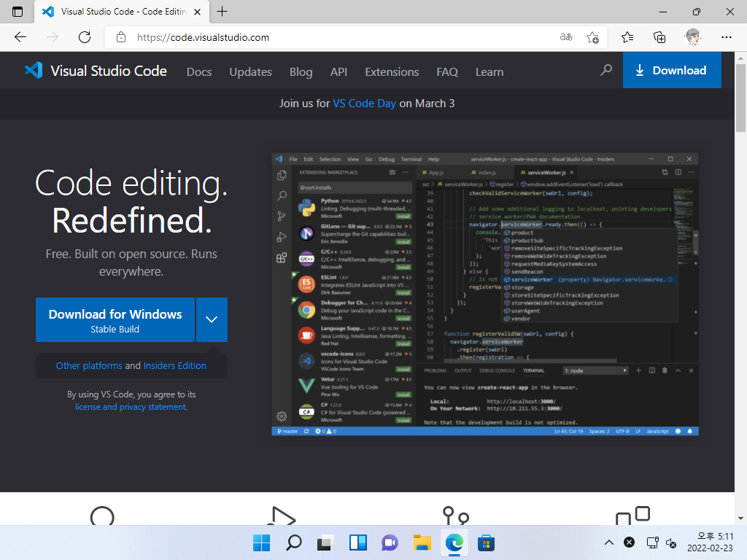Close the Visual Studio Code tab
The image size is (747, 560).
(x=197, y=12)
